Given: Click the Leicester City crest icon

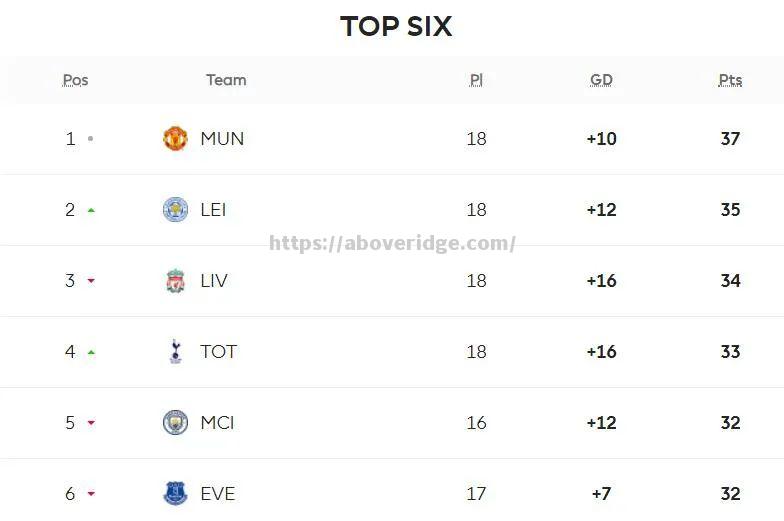Looking at the screenshot, I should tap(176, 210).
